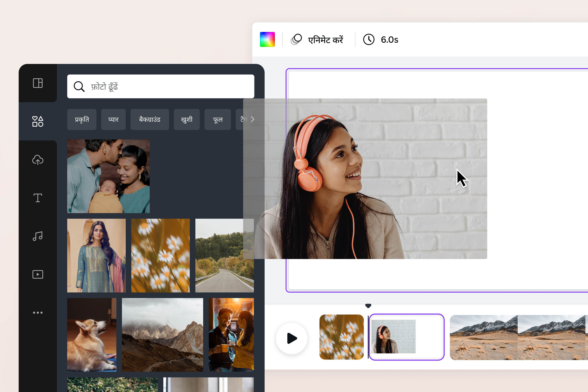The image size is (588, 392).
Task: Select the Text tool icon
Action: pyautogui.click(x=38, y=198)
